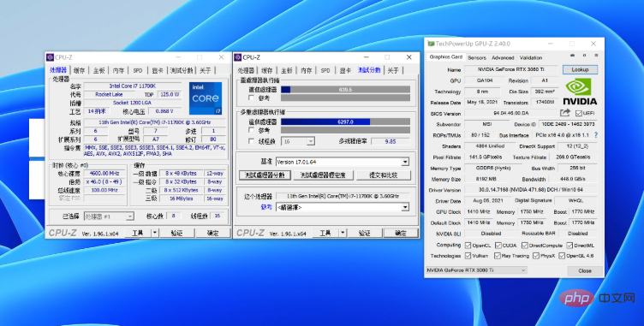The width and height of the screenshot is (644, 326).
Task: Click the title bar icon of CPU-Z processor window
Action: click(51, 57)
